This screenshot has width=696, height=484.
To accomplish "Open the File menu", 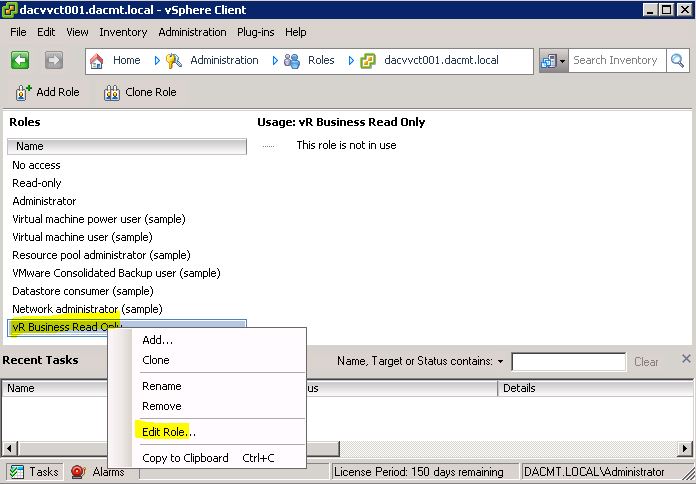I will pyautogui.click(x=18, y=32).
